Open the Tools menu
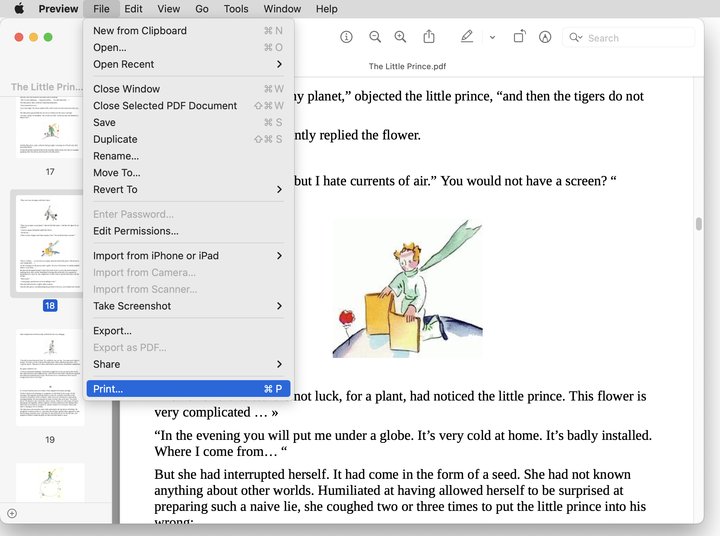 coord(236,9)
